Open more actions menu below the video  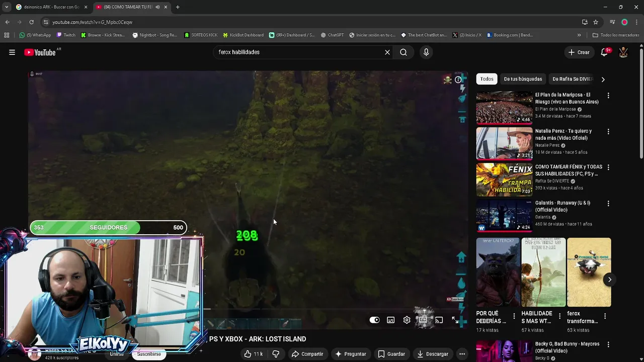pos(462,354)
